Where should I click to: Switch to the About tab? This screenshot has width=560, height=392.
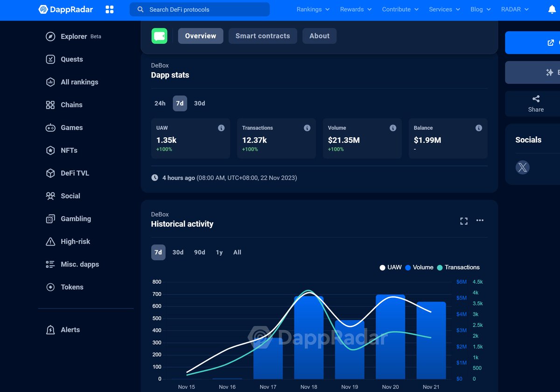(320, 36)
